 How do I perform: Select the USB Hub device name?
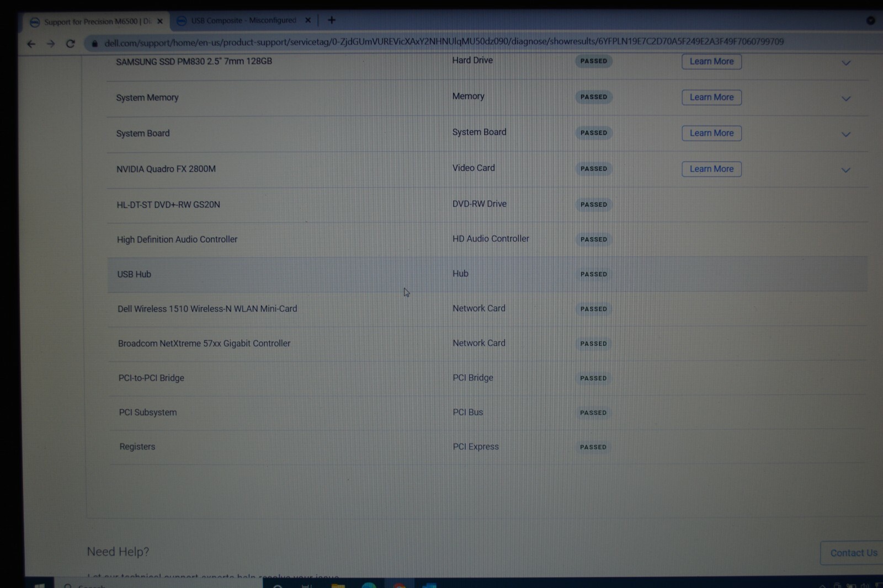tap(134, 274)
